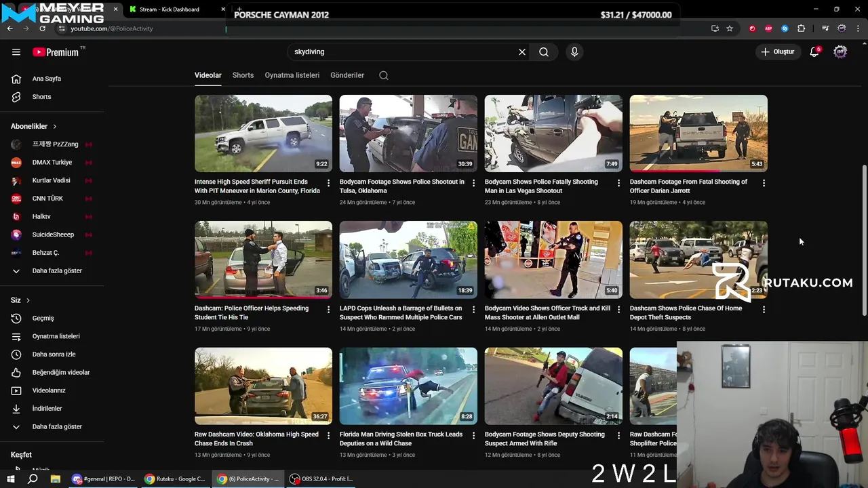The image size is (868, 488).
Task: Expand the Siz section arrow
Action: 28,300
